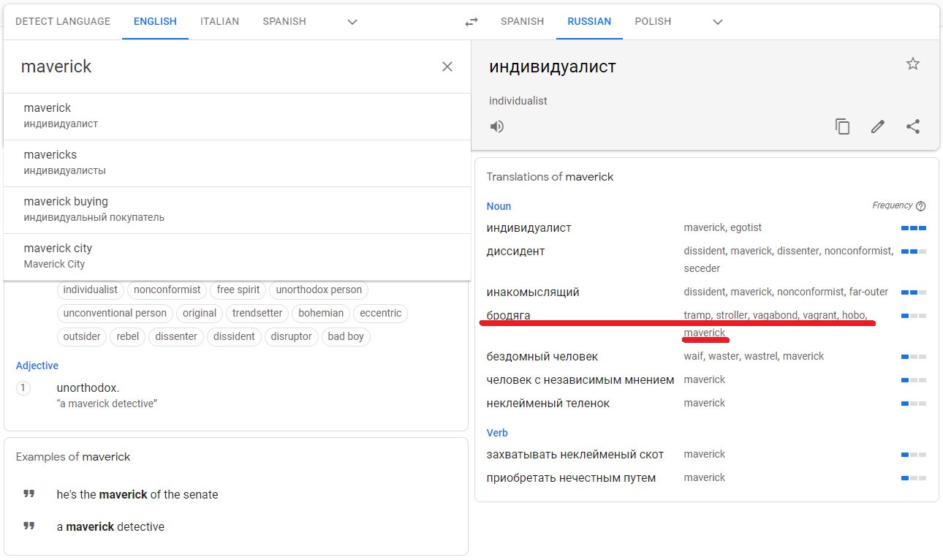Click the 'unconventional person' synonym chip
The image size is (943, 560).
click(115, 313)
